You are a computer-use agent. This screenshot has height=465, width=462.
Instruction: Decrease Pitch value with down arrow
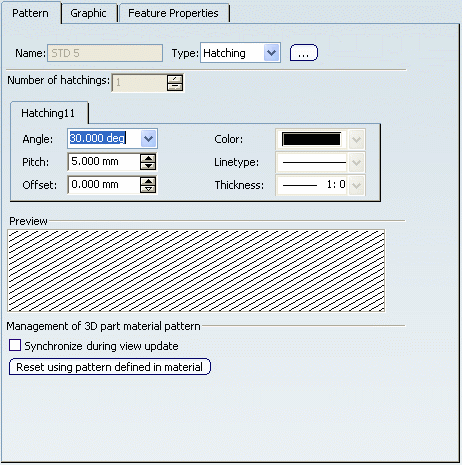(148, 166)
